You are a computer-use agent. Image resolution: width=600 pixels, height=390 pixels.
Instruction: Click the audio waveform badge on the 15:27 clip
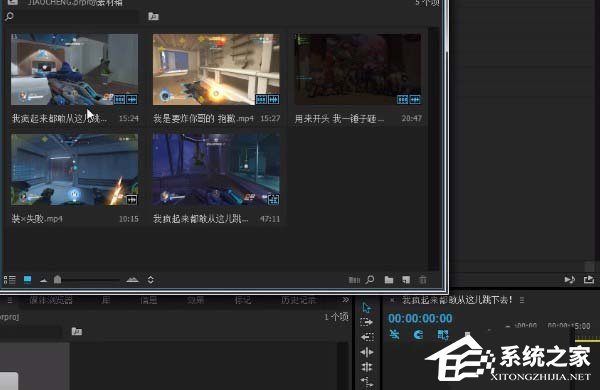274,100
